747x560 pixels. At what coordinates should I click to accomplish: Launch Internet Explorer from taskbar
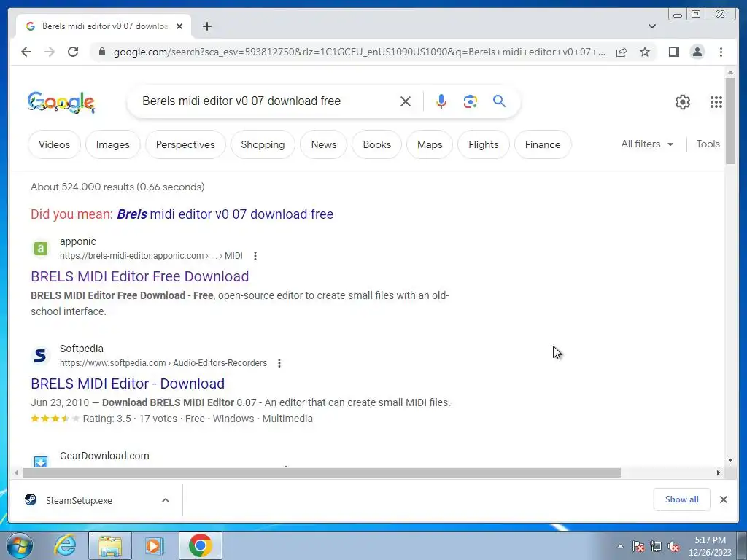(x=65, y=545)
